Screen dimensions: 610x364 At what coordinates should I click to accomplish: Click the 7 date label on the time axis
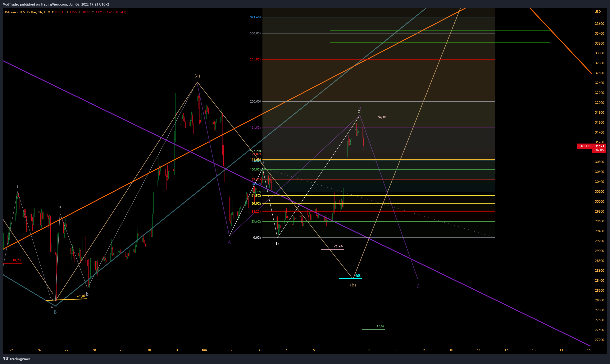click(369, 350)
